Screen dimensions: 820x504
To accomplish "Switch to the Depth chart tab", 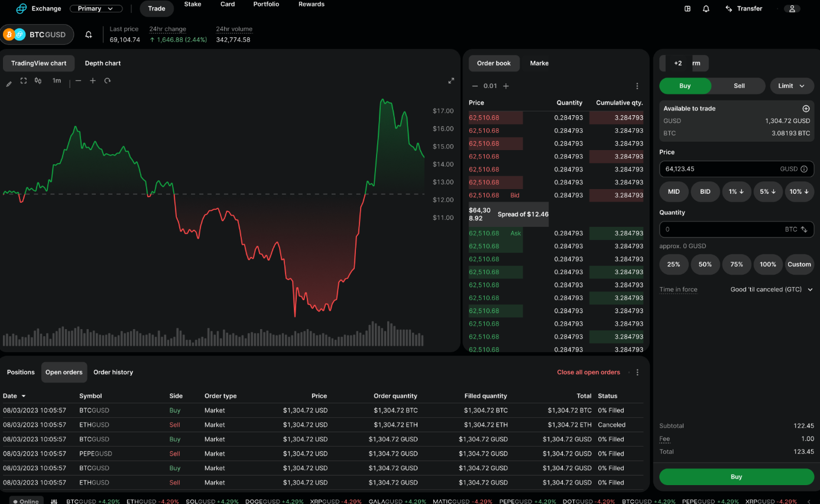I will [x=102, y=63].
